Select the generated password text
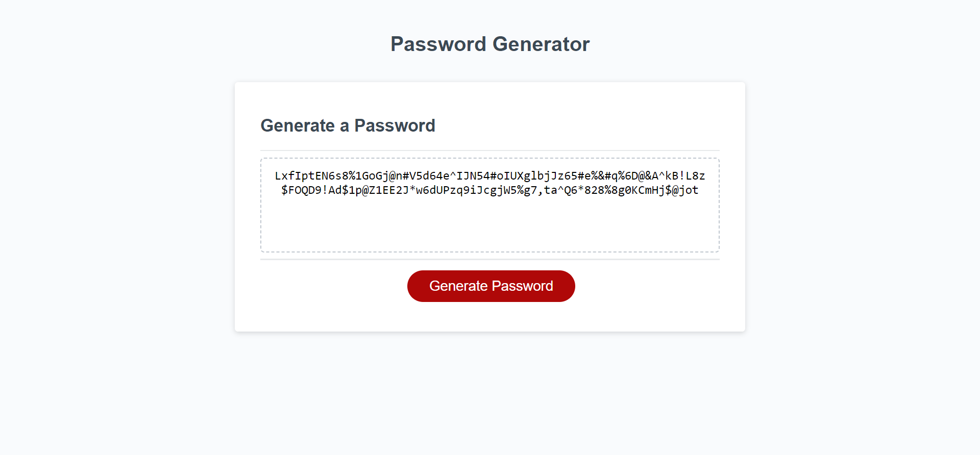980x455 pixels. click(490, 183)
